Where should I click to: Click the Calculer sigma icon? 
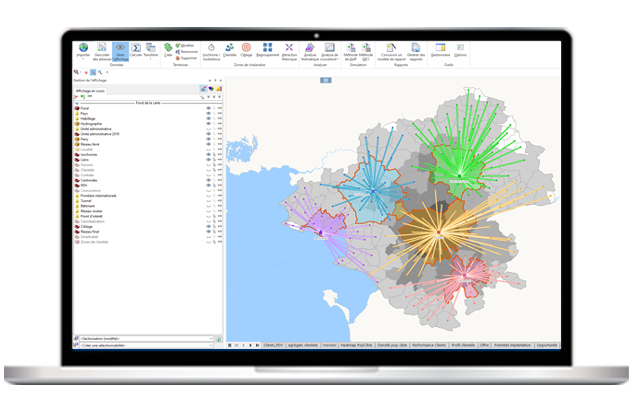tap(136, 48)
